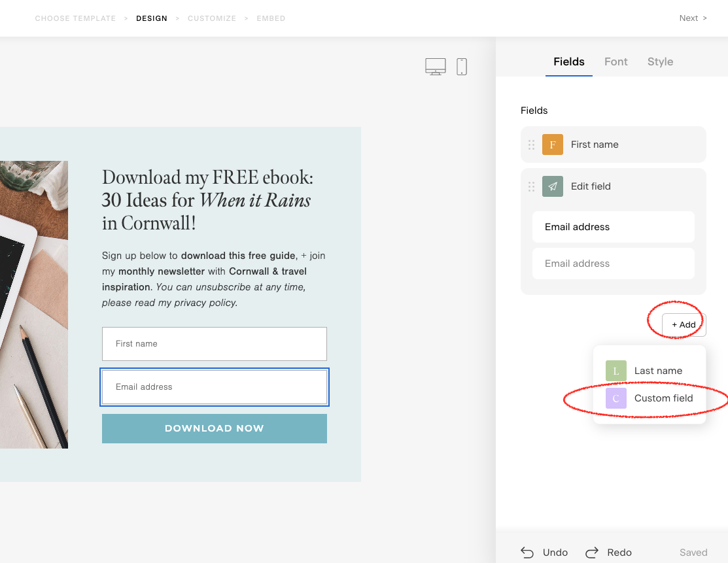Click the purple C icon beside Custom field

(x=615, y=398)
